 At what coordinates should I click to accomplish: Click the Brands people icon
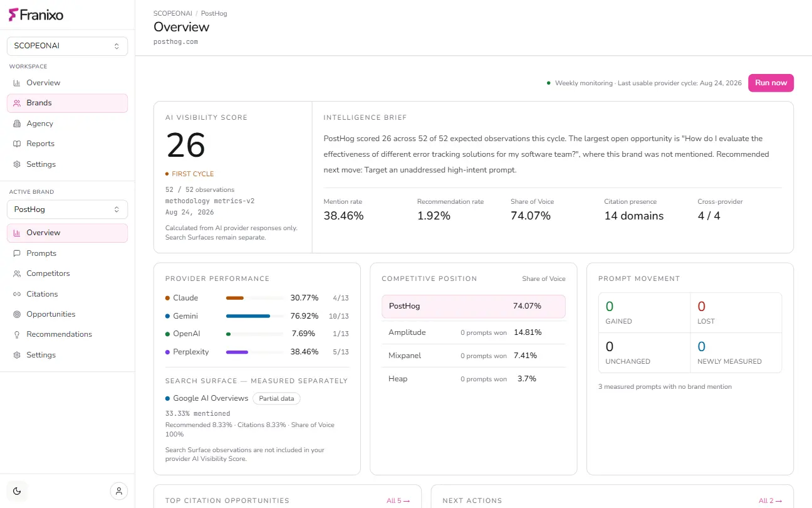[x=17, y=103]
